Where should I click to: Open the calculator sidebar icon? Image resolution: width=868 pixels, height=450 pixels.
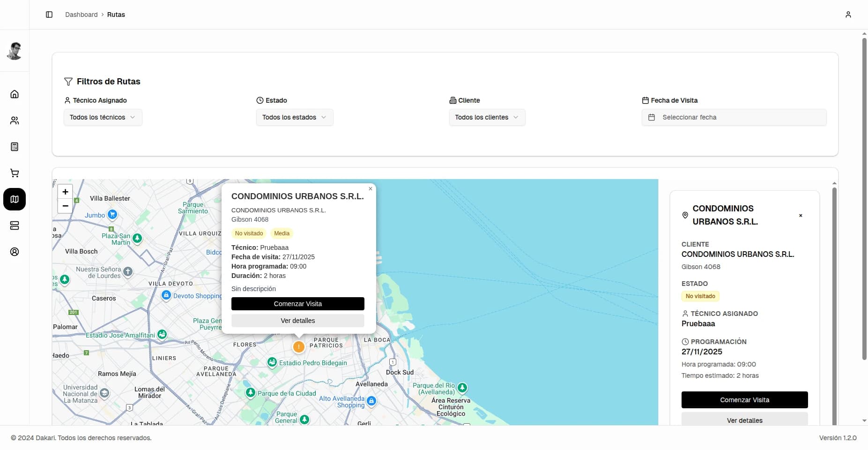[15, 147]
